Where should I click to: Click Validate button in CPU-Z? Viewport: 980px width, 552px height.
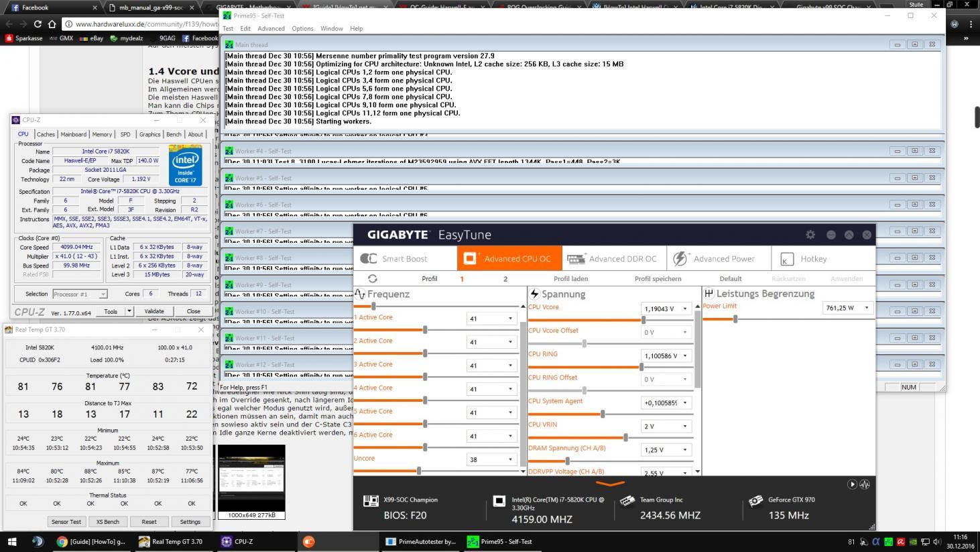(154, 311)
